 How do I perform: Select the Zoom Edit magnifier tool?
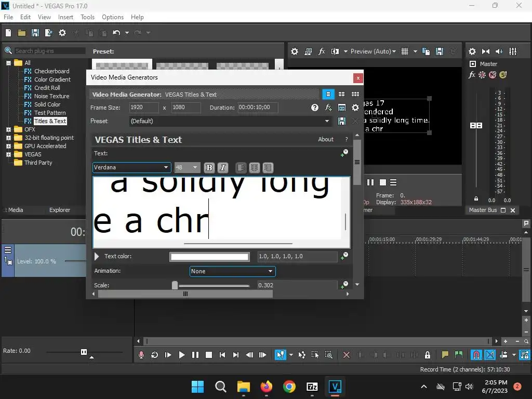click(328, 355)
